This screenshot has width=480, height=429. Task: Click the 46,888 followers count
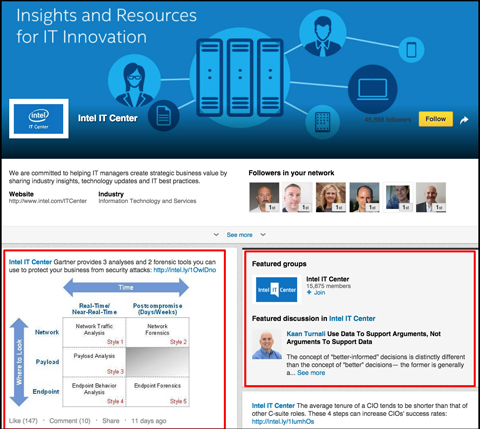point(388,119)
